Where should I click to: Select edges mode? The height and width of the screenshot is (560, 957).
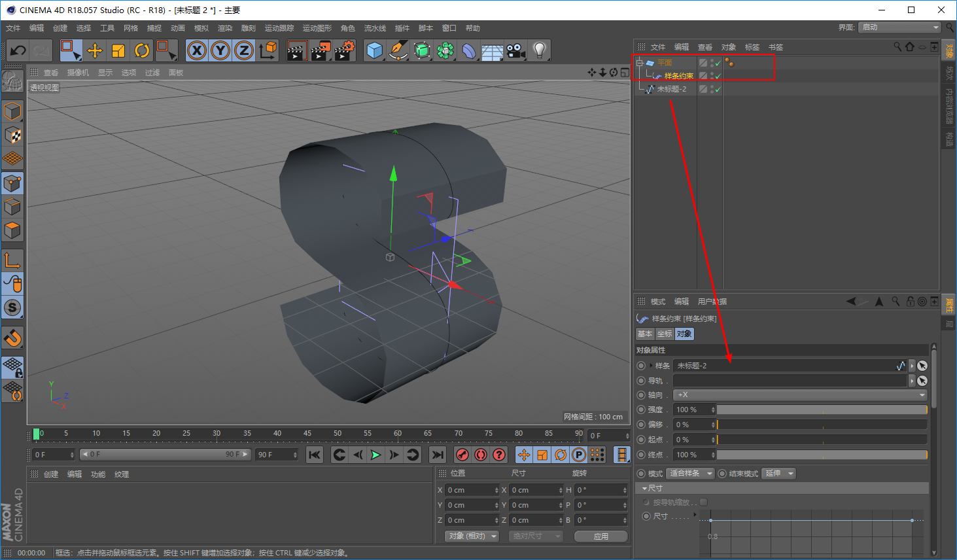click(12, 207)
